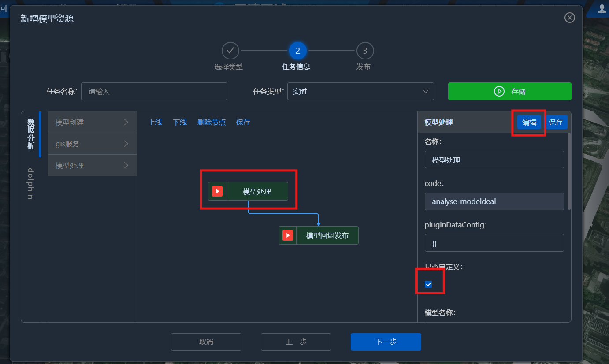Focus the 任务名称 input field
The height and width of the screenshot is (364, 609).
click(x=154, y=91)
